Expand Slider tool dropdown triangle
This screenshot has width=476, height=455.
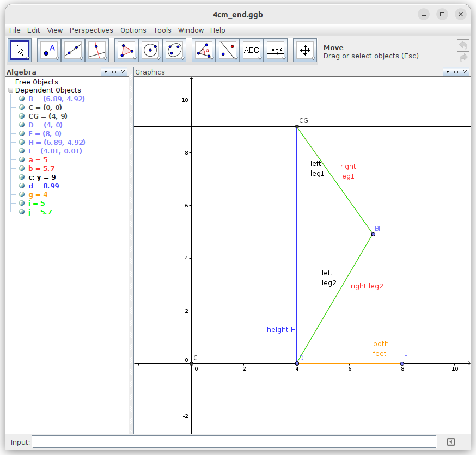284,58
